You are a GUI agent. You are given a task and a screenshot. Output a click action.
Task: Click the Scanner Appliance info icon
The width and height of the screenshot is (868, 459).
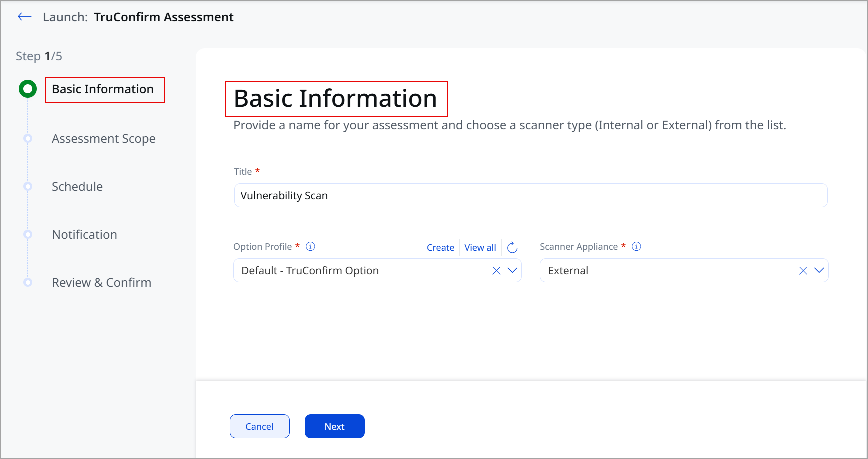[636, 246]
